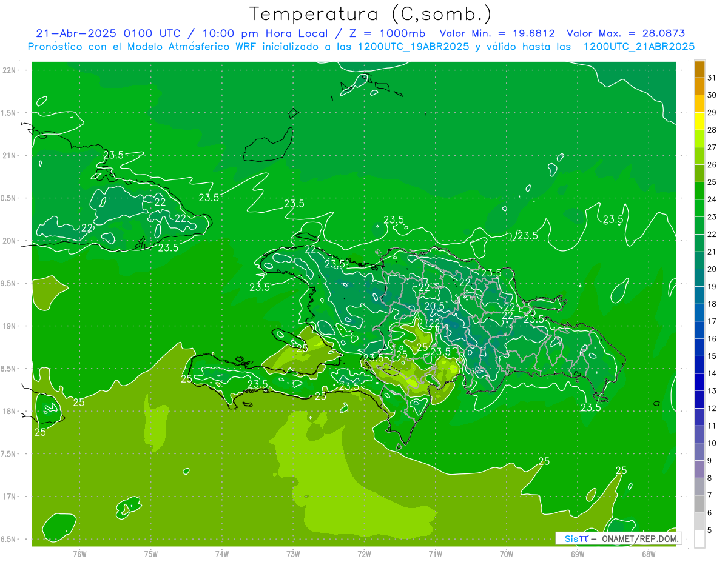Click the colorbar label "11"
728x562 pixels.
click(x=712, y=426)
